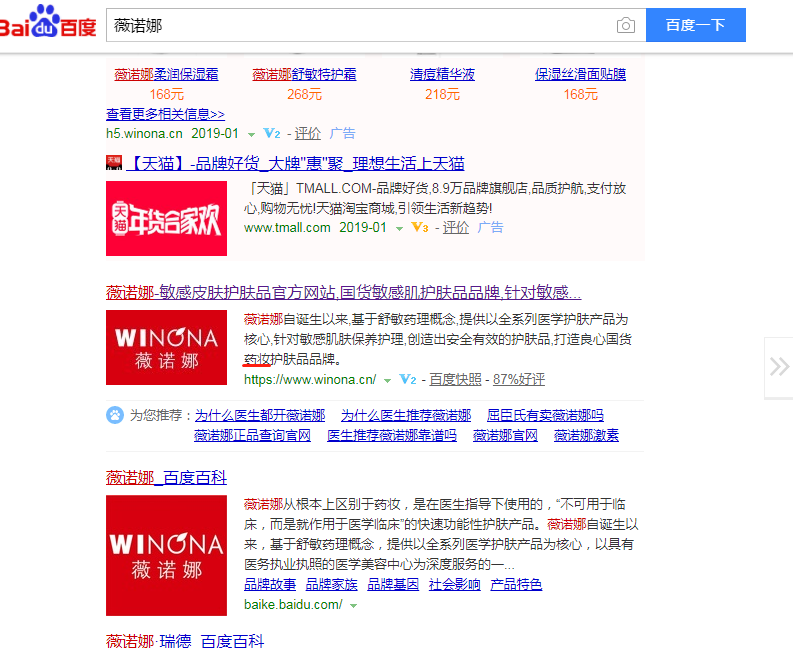
Task: Click the search box containing 薇诺娜
Action: coord(360,26)
